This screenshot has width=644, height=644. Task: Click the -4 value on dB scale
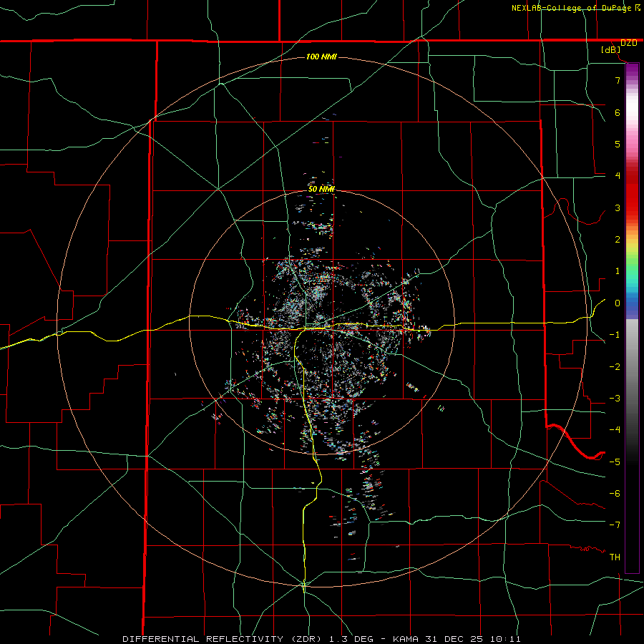coord(615,430)
